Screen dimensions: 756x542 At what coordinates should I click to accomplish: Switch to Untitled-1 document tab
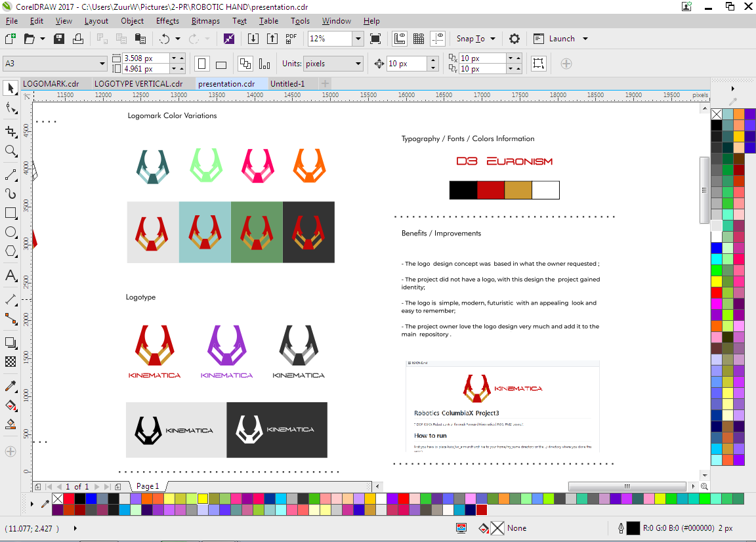point(287,84)
